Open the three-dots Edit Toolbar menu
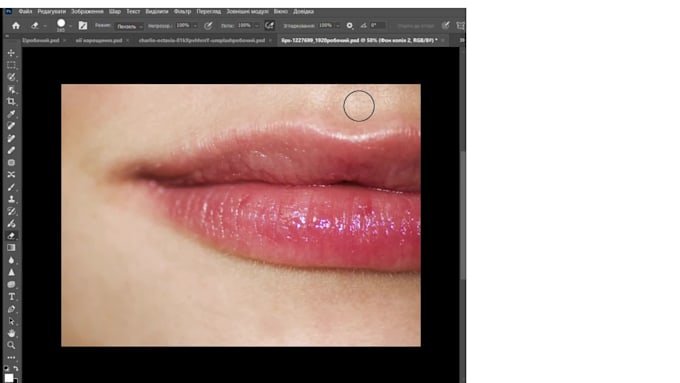The height and width of the screenshot is (383, 680). (11, 357)
